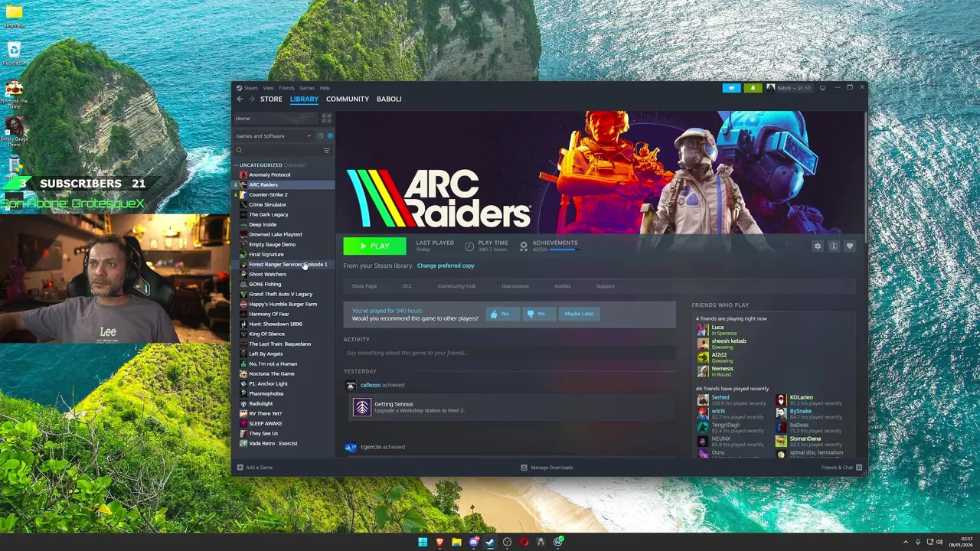Open the ARC Raiders Store Page tab
Screen dimensions: 980x551
[364, 286]
